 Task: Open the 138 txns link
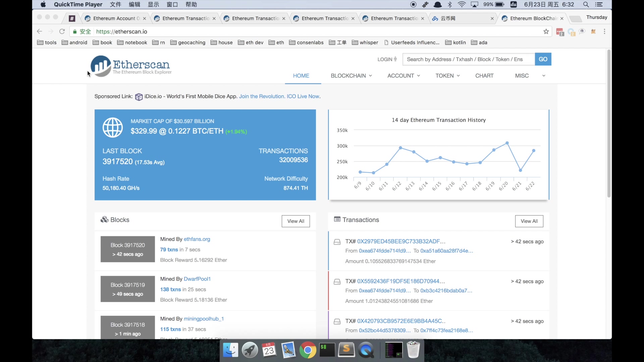[170, 290]
